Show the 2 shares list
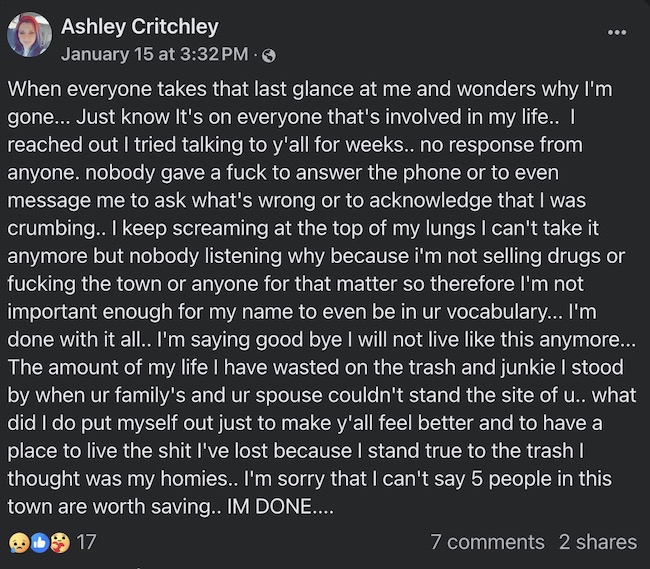 coord(597,542)
